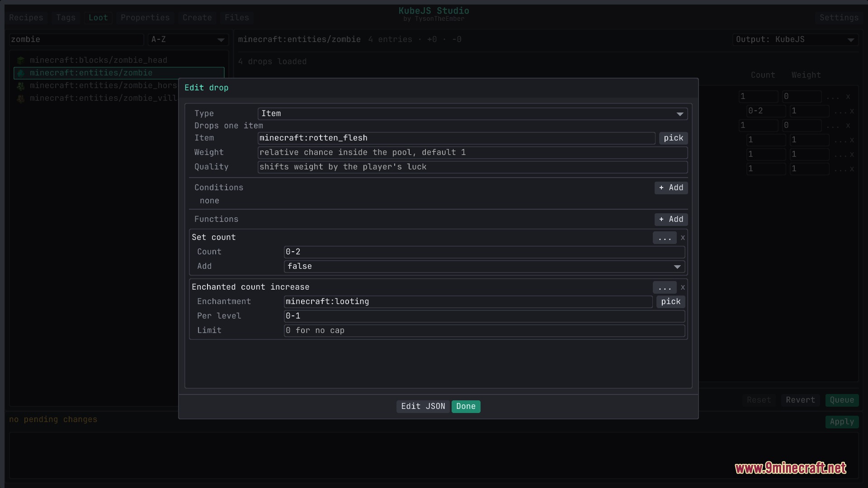Open ... menu of the 0-2 count row
The height and width of the screenshot is (488, 868).
coord(840,111)
